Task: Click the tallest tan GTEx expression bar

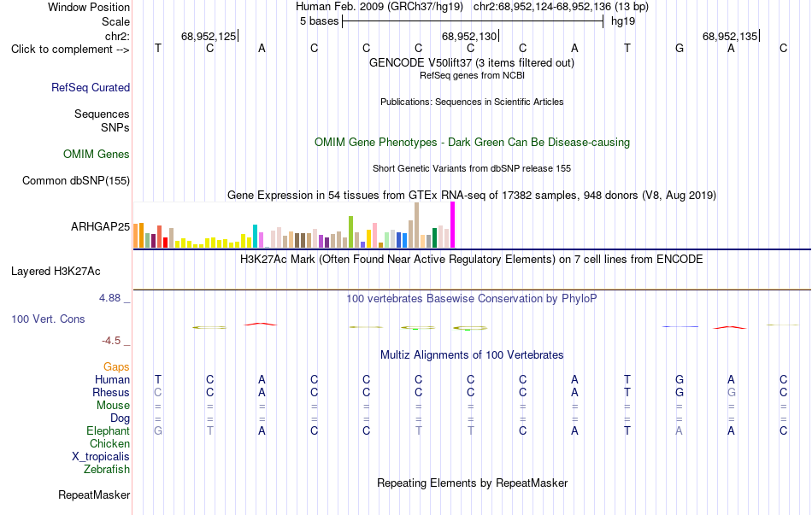Action: (x=416, y=225)
